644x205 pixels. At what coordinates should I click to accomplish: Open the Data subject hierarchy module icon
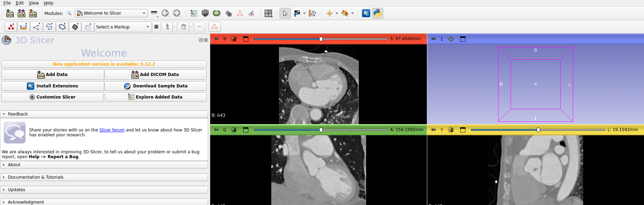(194, 13)
